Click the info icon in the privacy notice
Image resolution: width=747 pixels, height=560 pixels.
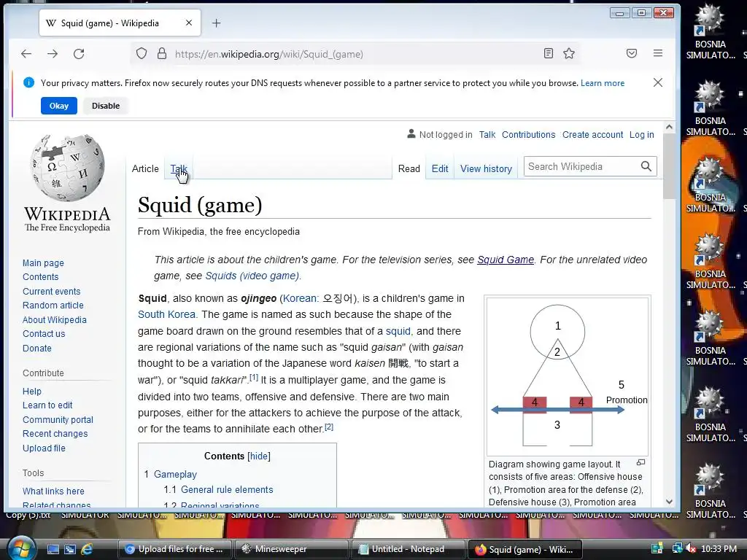tap(28, 82)
